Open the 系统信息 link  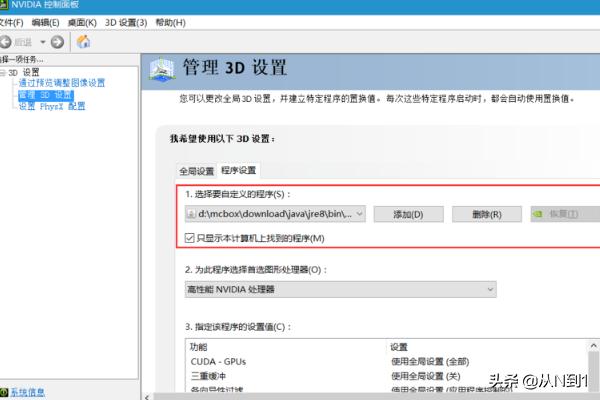(28, 392)
